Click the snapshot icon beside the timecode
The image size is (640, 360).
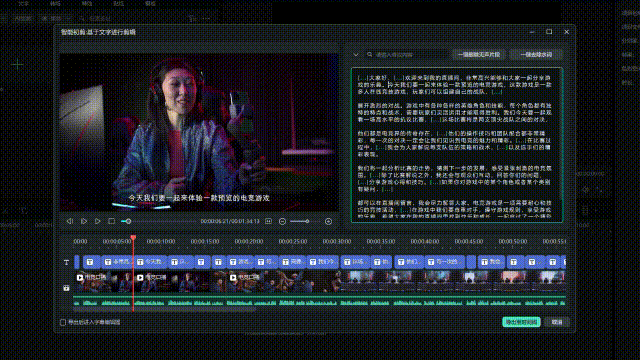tap(268, 221)
